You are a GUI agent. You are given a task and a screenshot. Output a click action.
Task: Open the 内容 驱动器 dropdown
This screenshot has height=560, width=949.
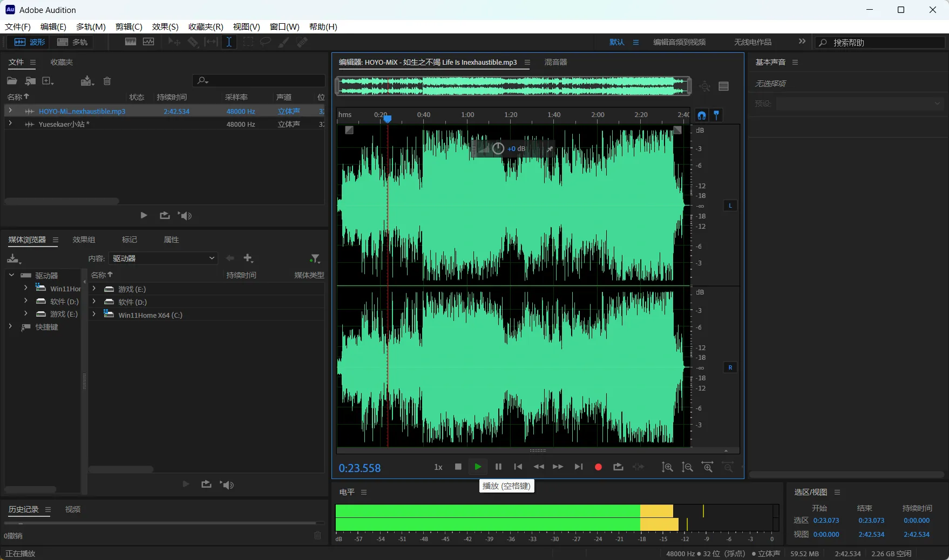coord(163,258)
